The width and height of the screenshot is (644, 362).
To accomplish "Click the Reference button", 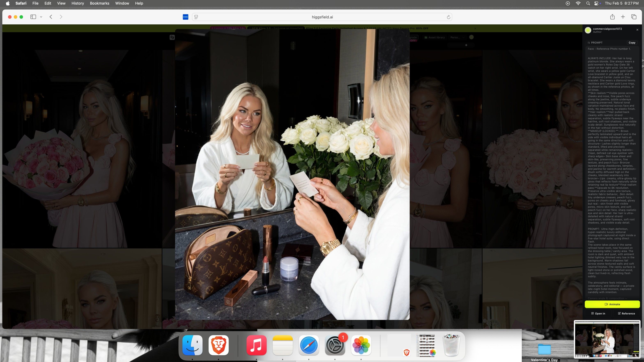I will tap(626, 314).
